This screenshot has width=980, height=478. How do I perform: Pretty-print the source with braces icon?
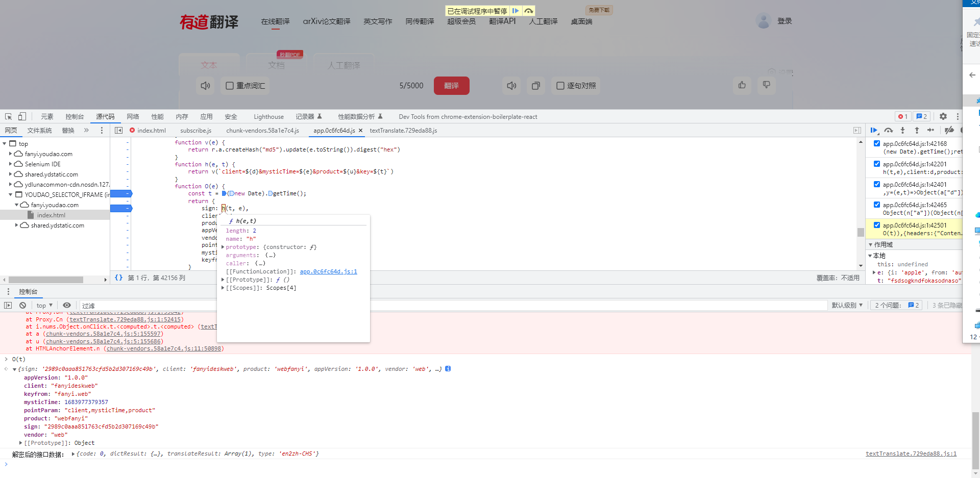point(118,278)
